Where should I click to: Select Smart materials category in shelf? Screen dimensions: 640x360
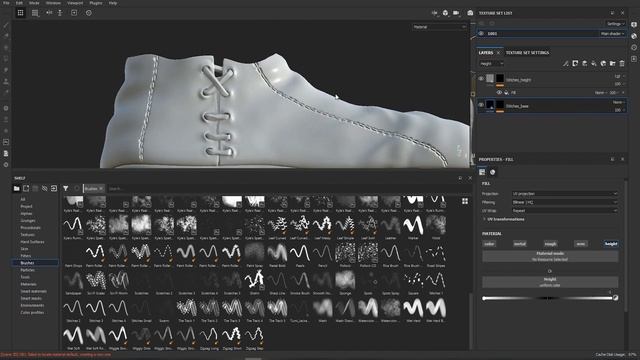[x=33, y=291]
